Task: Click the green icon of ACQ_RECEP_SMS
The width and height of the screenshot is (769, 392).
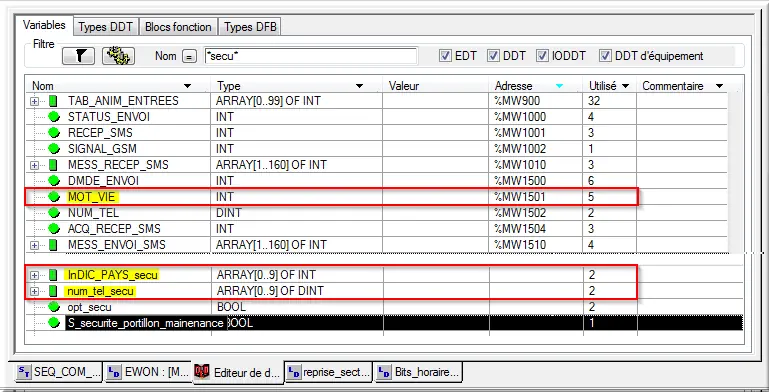Action: [53, 229]
